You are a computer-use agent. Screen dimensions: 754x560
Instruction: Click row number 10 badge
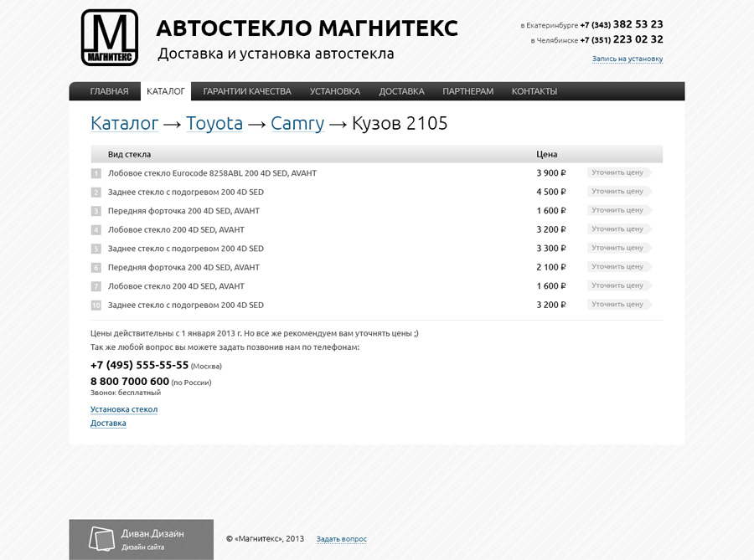96,305
